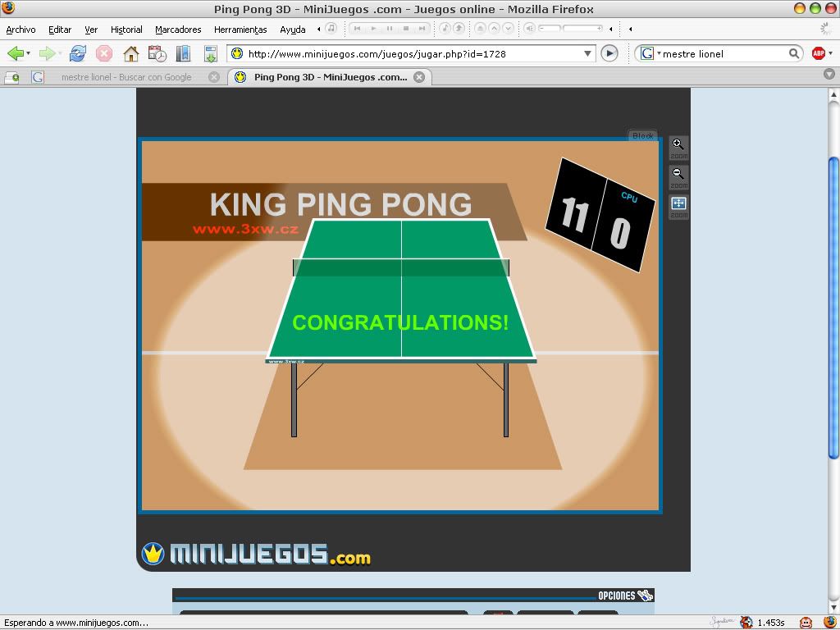The width and height of the screenshot is (840, 630).
Task: Click the fit-to-screen zoom icon beside game
Action: [x=678, y=204]
